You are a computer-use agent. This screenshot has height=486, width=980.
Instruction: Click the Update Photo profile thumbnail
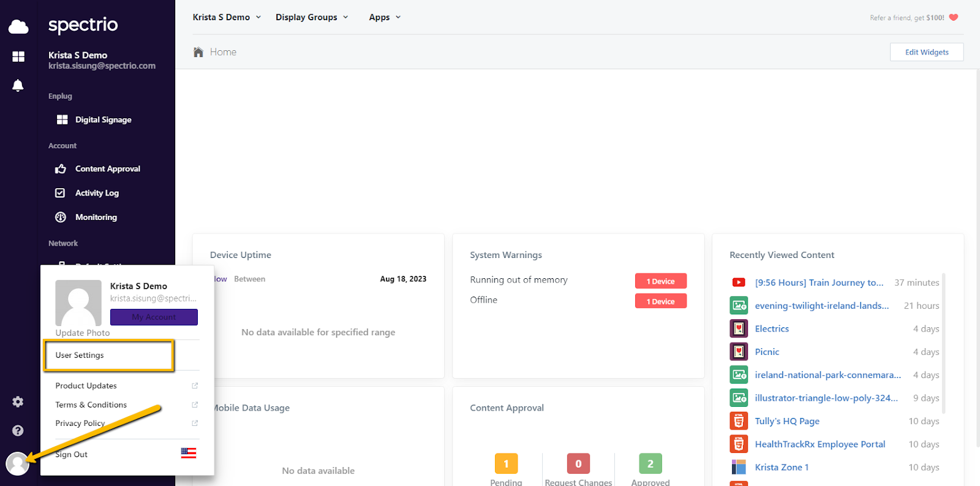pyautogui.click(x=78, y=303)
